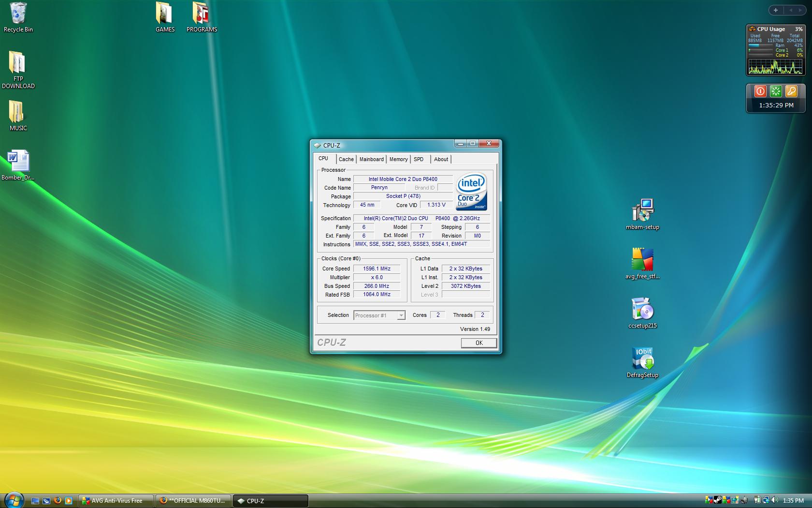812x508 pixels.
Task: Click the orange lock key gadget button
Action: tap(791, 91)
